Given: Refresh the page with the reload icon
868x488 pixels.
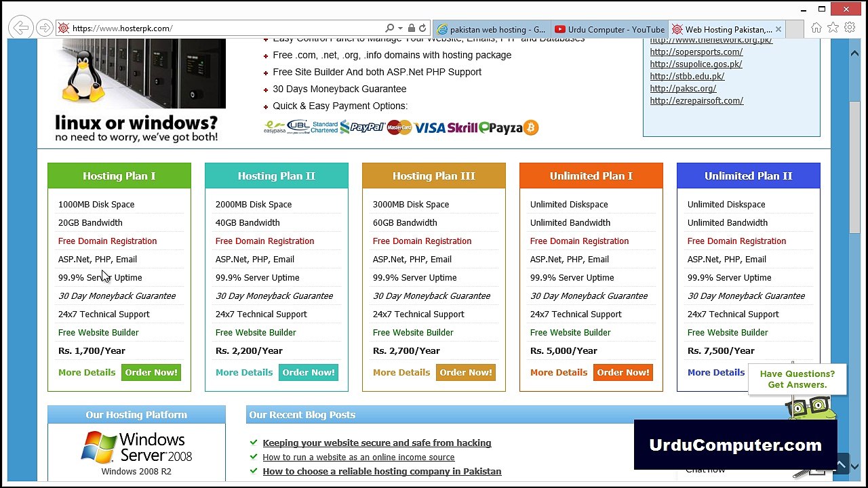Looking at the screenshot, I should coord(422,28).
